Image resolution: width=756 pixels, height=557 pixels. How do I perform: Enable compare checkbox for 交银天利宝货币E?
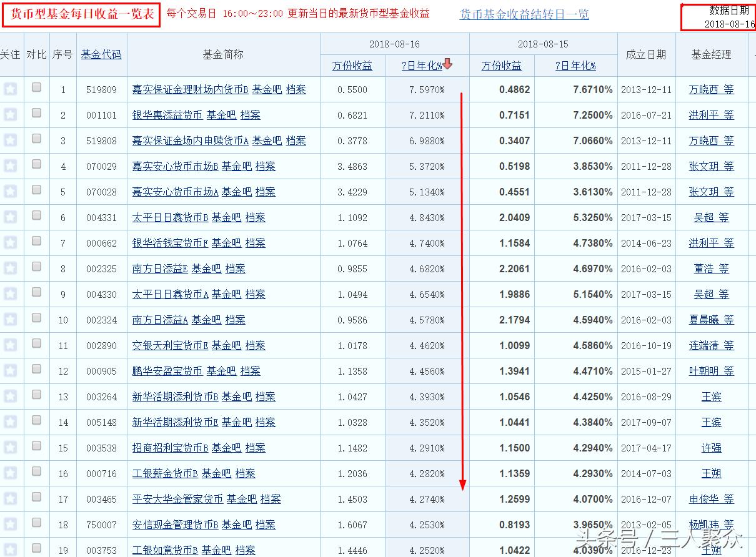[36, 345]
